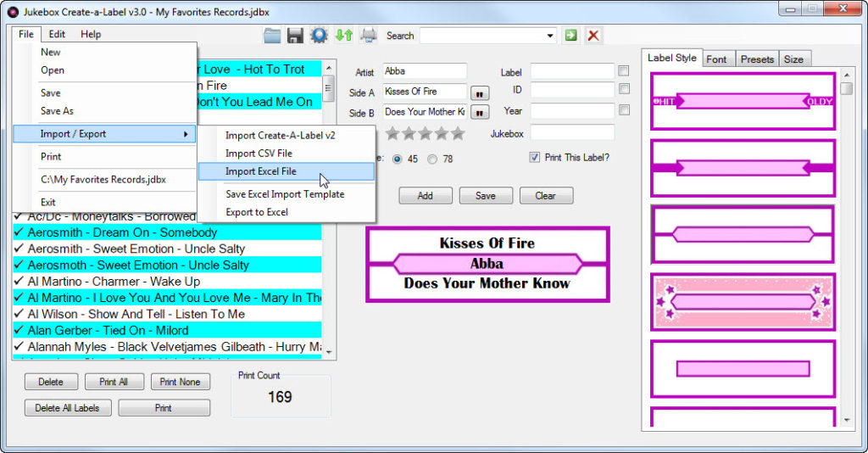868x453 pixels.
Task: Open settings with the gear icon
Action: (x=319, y=35)
